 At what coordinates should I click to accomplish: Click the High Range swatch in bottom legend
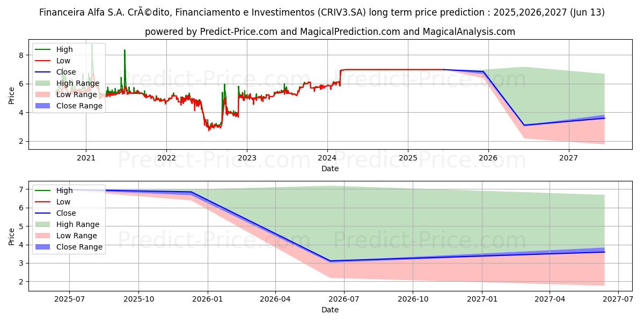43,224
